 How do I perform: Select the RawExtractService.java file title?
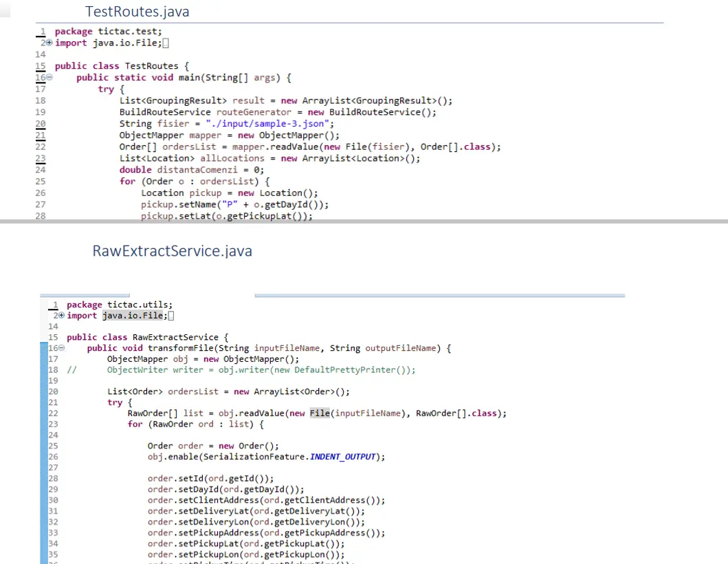click(x=172, y=251)
